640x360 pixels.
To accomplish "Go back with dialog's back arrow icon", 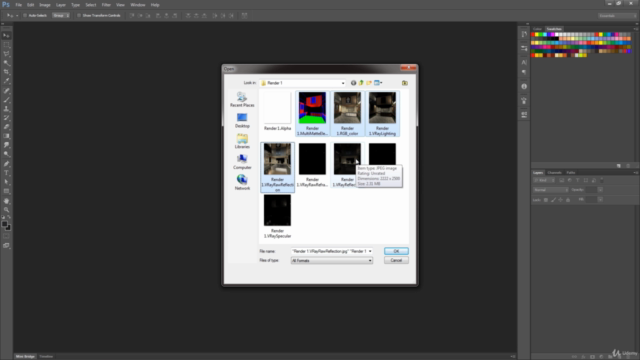I will click(x=353, y=83).
